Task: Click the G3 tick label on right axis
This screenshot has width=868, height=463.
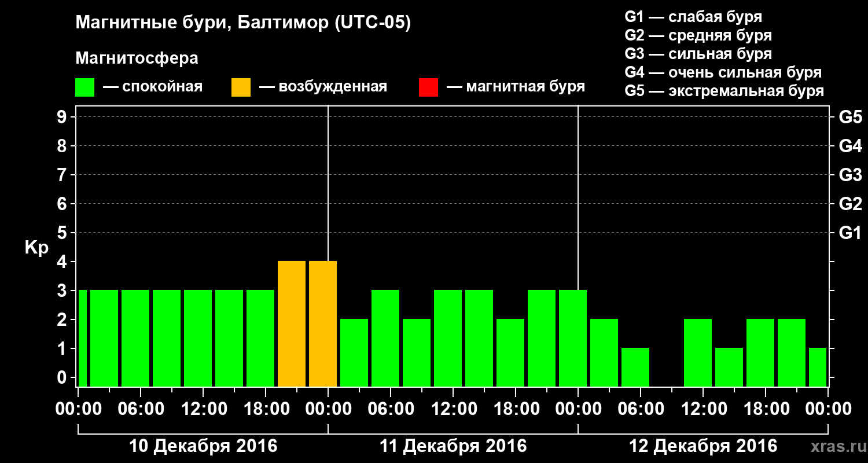Action: [850, 175]
